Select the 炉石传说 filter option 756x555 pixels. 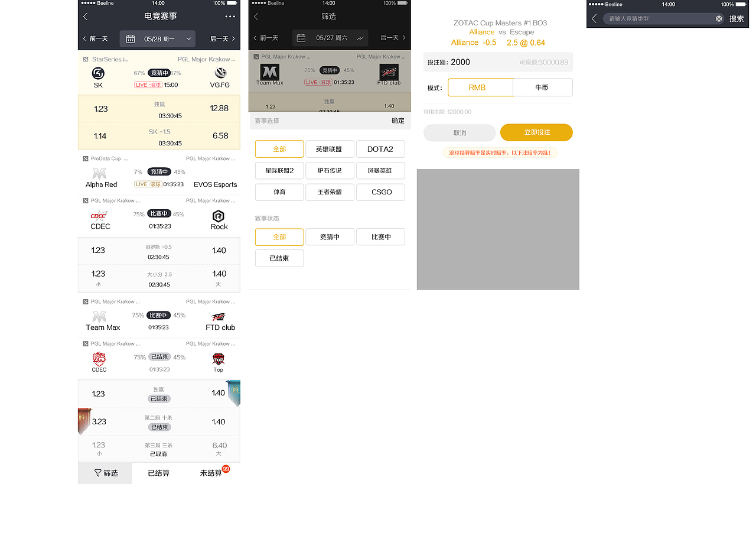330,171
